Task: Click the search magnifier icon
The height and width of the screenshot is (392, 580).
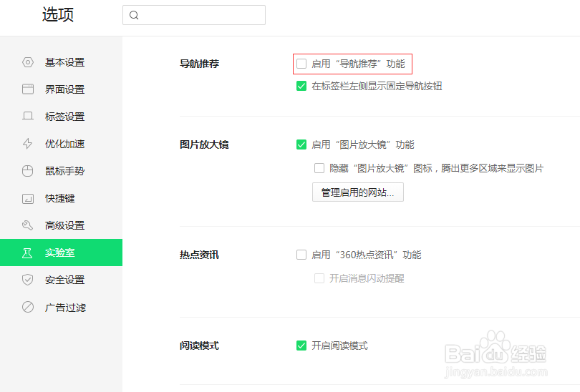Action: (134, 15)
